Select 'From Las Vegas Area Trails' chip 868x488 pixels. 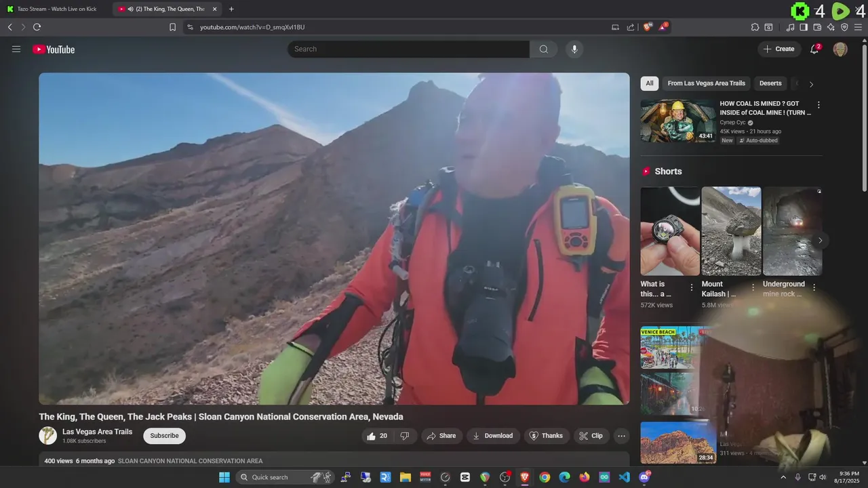(x=706, y=83)
